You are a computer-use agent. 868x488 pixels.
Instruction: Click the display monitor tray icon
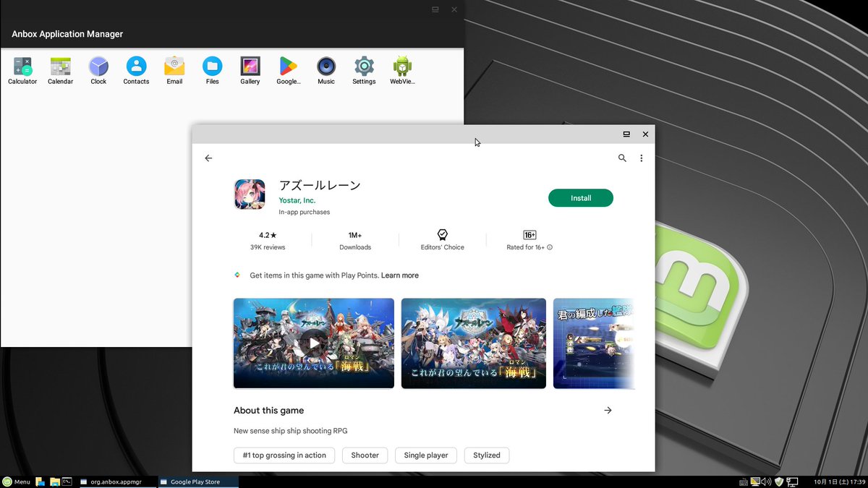[755, 481]
